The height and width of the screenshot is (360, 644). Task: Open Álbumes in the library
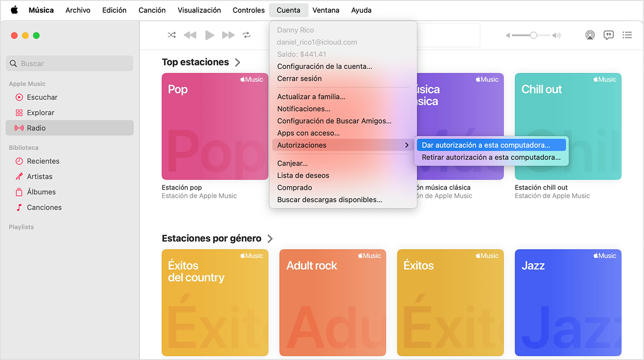pyautogui.click(x=69, y=192)
